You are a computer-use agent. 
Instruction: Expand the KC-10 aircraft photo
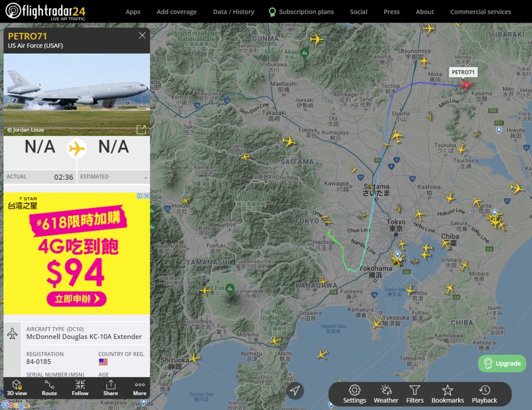(x=141, y=129)
